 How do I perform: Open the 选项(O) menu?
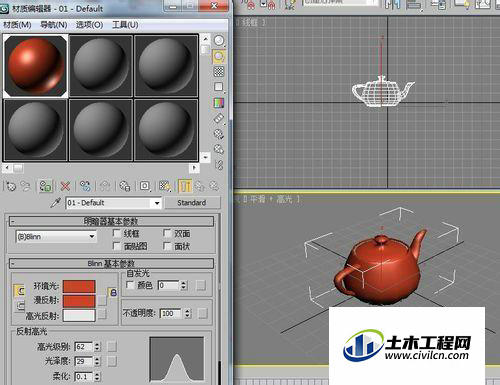click(89, 25)
